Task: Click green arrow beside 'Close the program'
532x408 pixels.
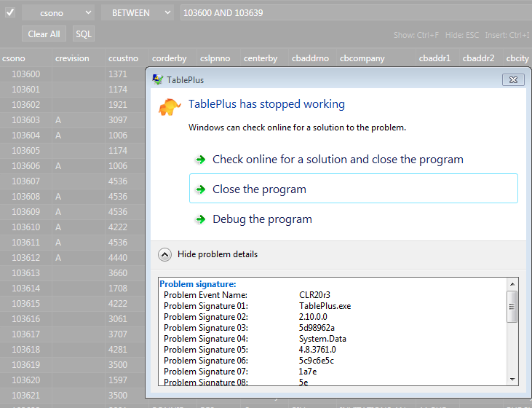Action: (201, 189)
